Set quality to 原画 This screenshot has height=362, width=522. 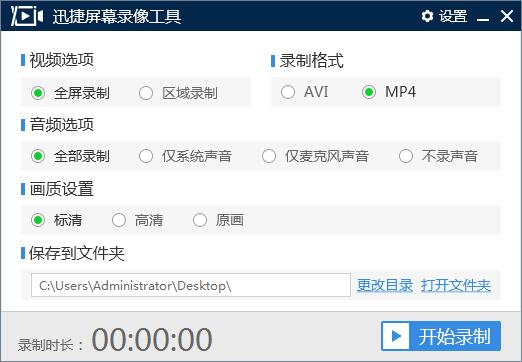(x=218, y=220)
